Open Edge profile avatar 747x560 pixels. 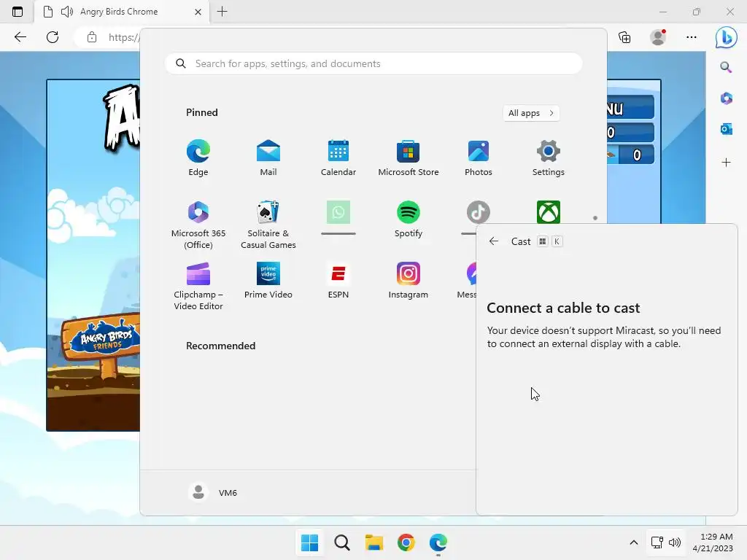point(658,37)
